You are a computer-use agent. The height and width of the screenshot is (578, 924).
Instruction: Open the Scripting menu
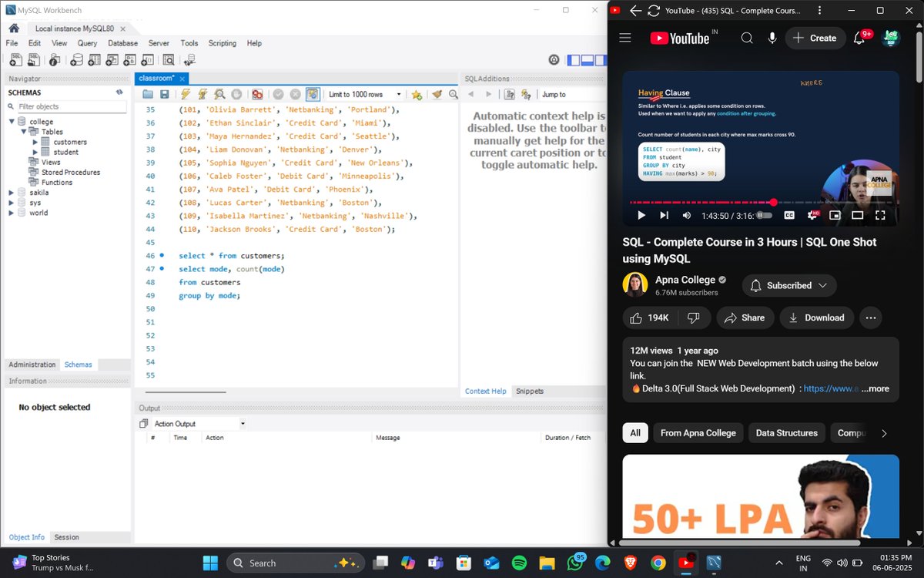pos(222,43)
